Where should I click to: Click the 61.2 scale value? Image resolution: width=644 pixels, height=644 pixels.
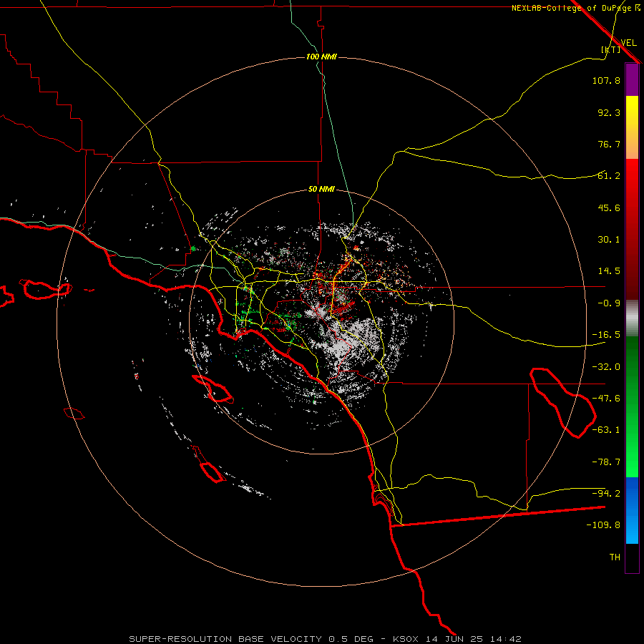point(609,176)
